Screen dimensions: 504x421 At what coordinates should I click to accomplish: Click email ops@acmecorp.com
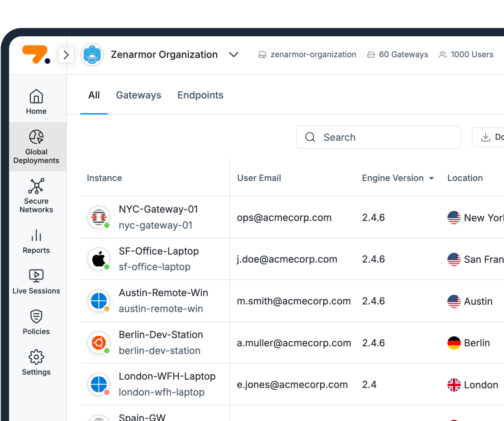click(x=284, y=218)
